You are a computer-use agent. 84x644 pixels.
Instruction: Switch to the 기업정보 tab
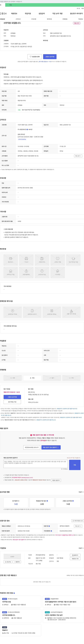coord(80,19)
